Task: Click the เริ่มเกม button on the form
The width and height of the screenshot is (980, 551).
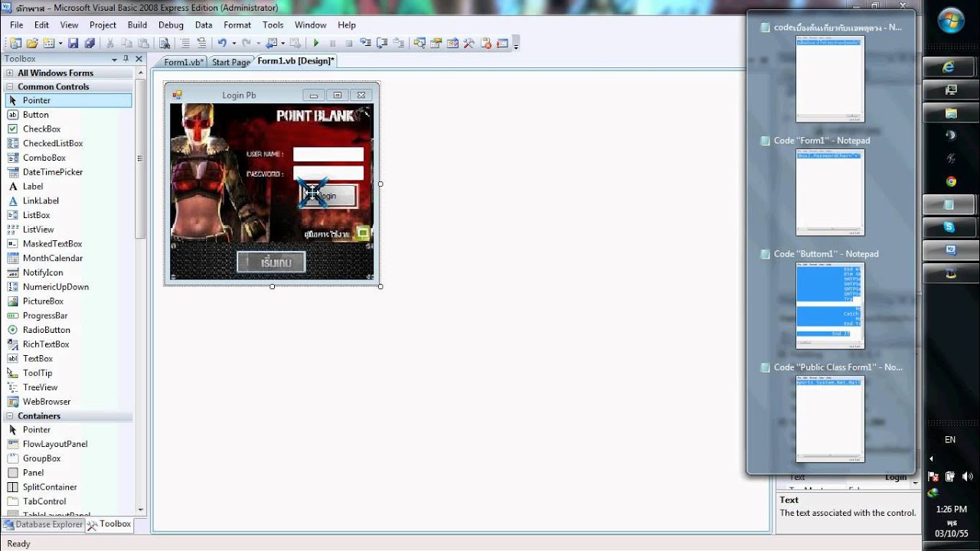Action: coord(272,262)
